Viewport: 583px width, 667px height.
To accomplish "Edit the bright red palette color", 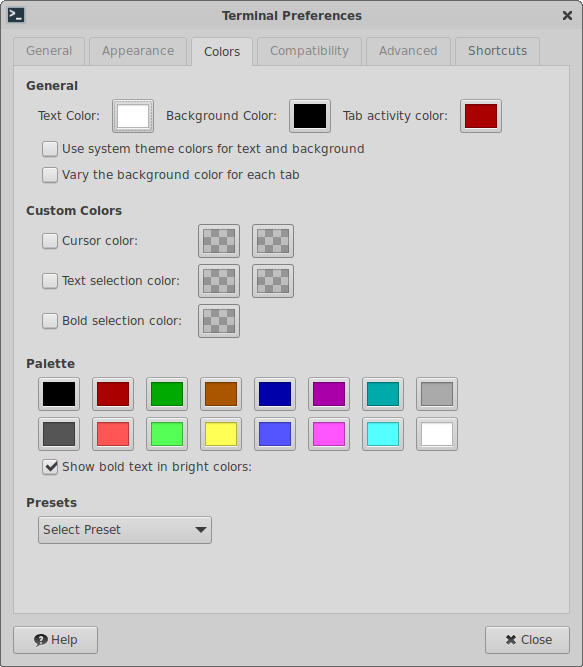I will click(x=113, y=434).
